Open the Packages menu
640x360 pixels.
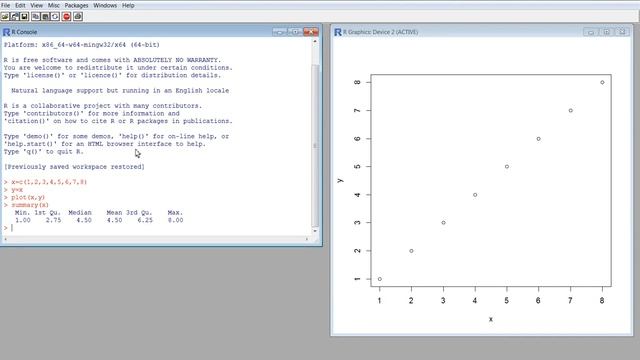tap(76, 5)
